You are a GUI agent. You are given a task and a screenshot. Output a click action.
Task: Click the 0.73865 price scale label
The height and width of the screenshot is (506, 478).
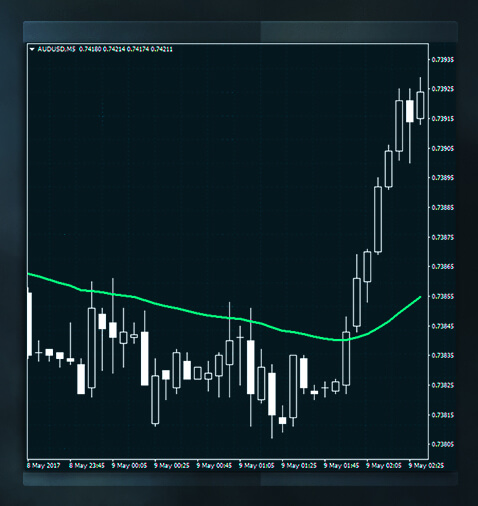[443, 267]
